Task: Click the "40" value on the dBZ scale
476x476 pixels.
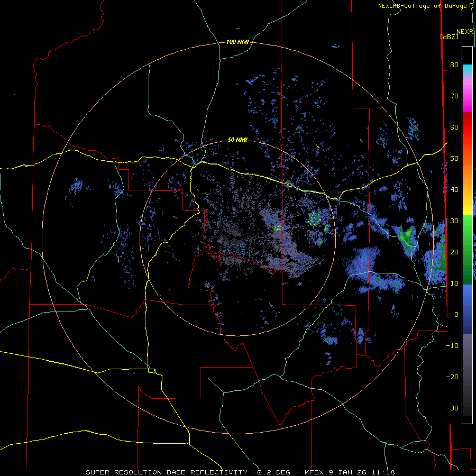Action: (454, 190)
